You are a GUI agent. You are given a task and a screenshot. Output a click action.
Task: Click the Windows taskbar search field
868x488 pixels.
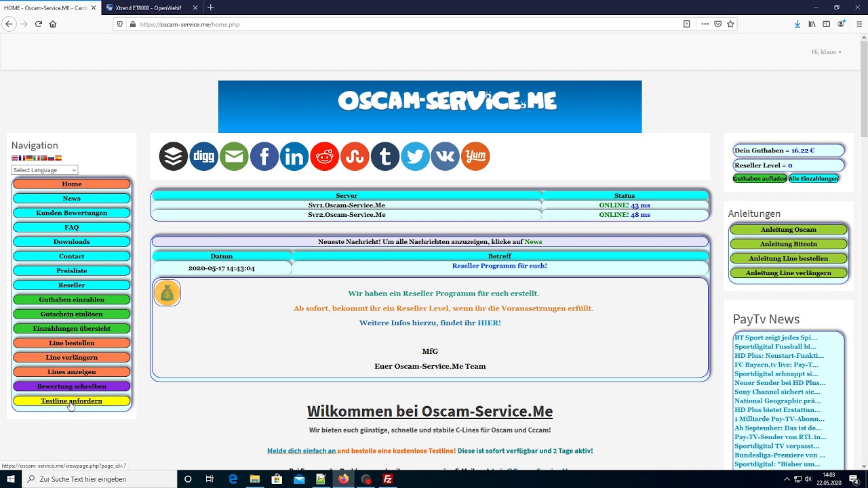(99, 479)
